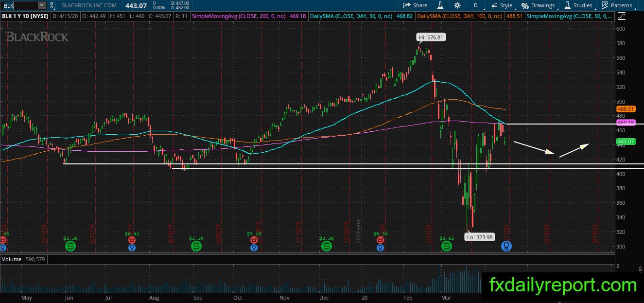Open the Style menu

pyautogui.click(x=502, y=5)
